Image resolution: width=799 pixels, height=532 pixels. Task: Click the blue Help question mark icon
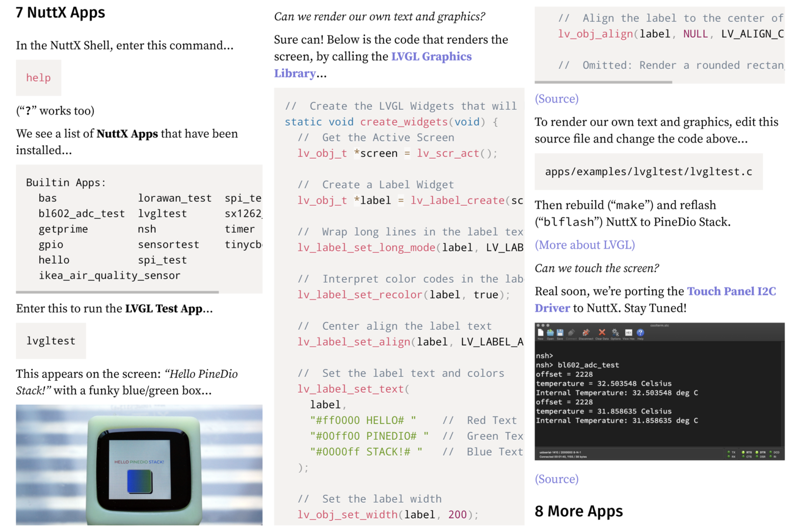click(641, 332)
